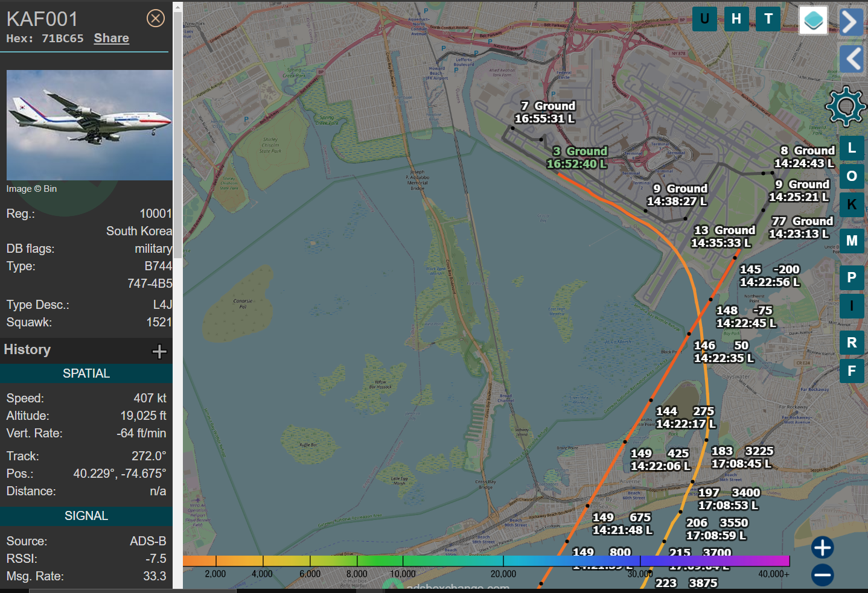Click the KAF001 callsign title
The width and height of the screenshot is (868, 593).
(42, 19)
